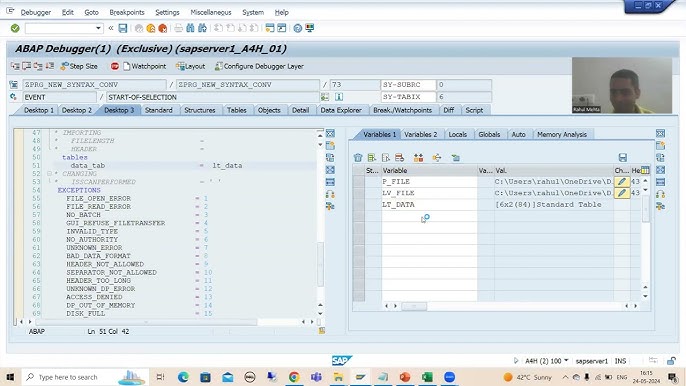Click the trash delete icon in variables toolbar

click(358, 158)
